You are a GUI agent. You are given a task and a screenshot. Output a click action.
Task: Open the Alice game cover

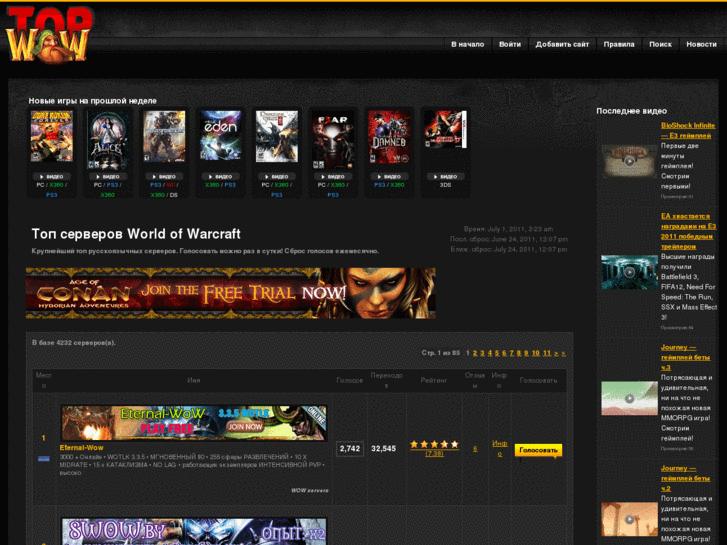pos(108,140)
